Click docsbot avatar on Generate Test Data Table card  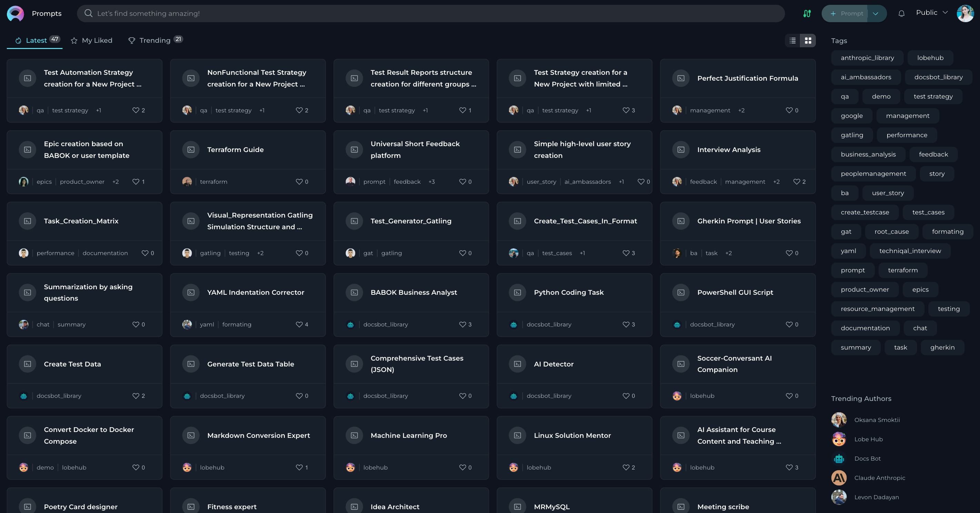(187, 396)
